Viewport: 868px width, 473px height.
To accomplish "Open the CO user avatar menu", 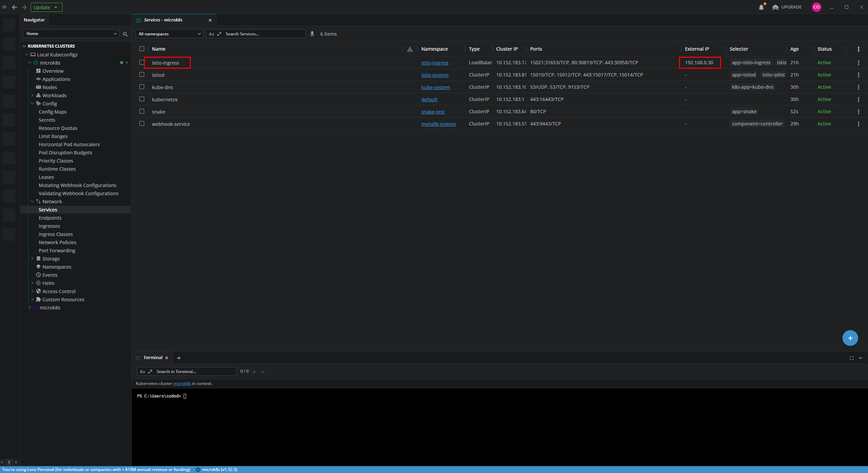I will tap(816, 7).
